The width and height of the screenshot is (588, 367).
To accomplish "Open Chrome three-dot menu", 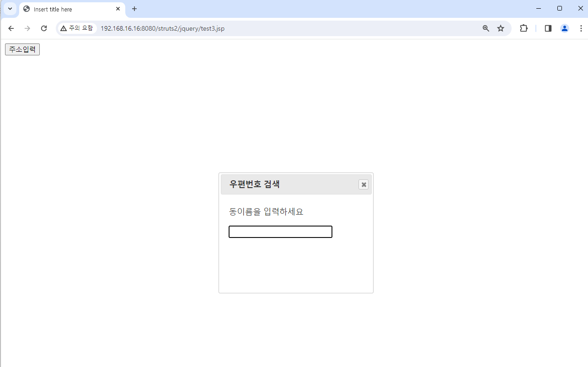I will (581, 28).
